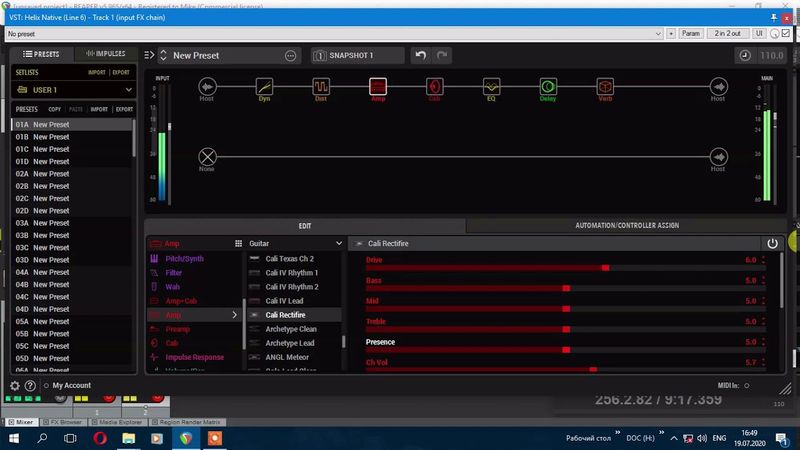Image resolution: width=800 pixels, height=450 pixels.
Task: Toggle the FX enabled checkbox in plugin header
Action: 786,33
